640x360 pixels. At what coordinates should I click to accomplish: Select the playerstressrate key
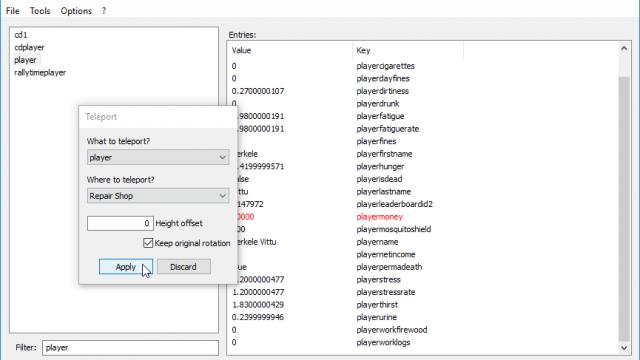tap(386, 292)
